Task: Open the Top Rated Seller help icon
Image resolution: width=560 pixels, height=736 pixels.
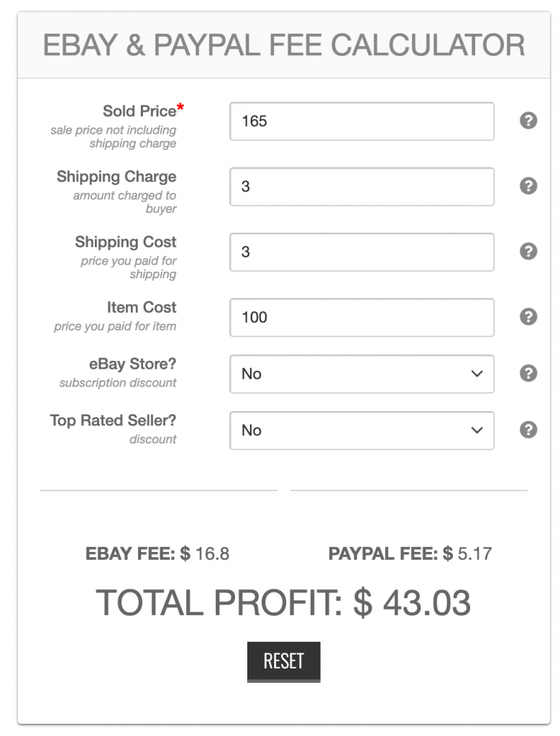Action: [x=528, y=430]
